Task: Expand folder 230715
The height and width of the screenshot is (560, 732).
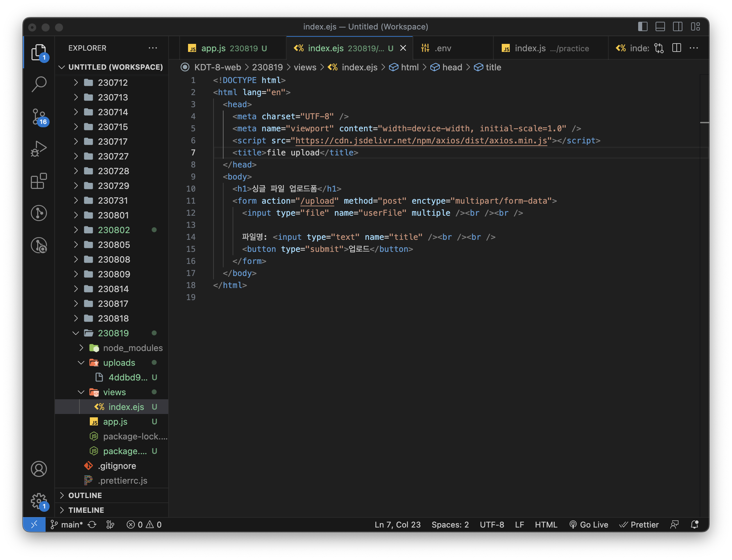Action: (x=112, y=127)
